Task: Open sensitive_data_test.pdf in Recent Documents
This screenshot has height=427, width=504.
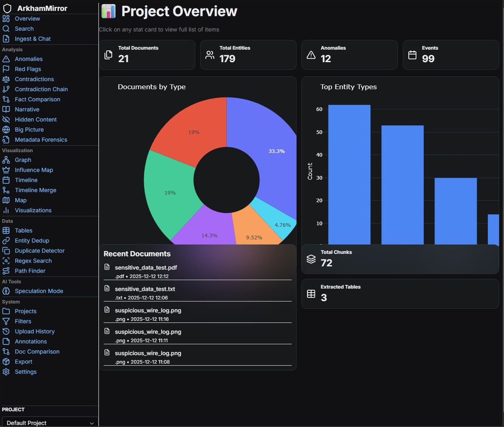Action: click(197, 271)
